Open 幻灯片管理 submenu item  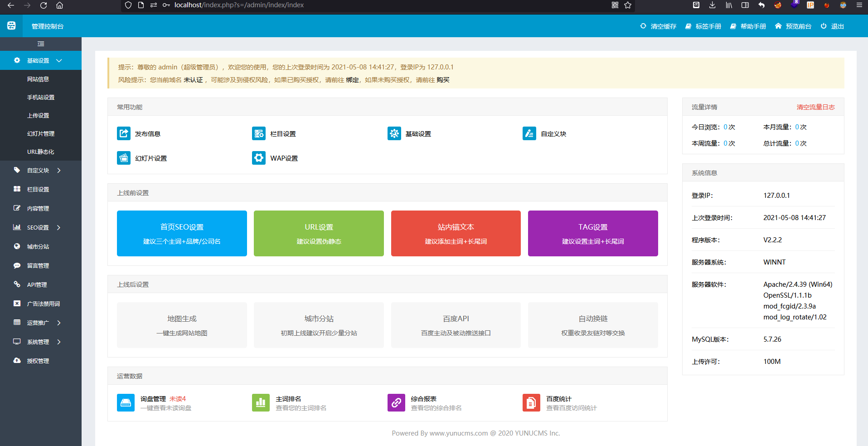click(41, 133)
